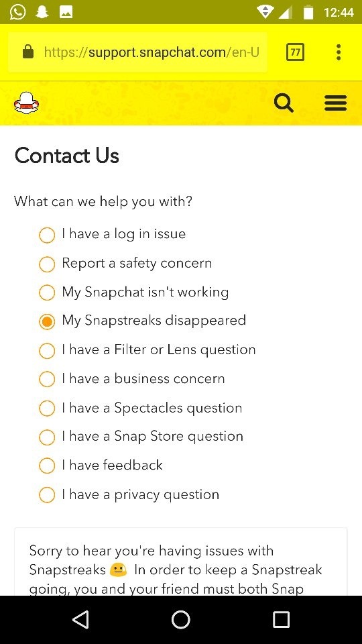Tap the Android home circle button
This screenshot has width=362, height=644.
(180, 619)
